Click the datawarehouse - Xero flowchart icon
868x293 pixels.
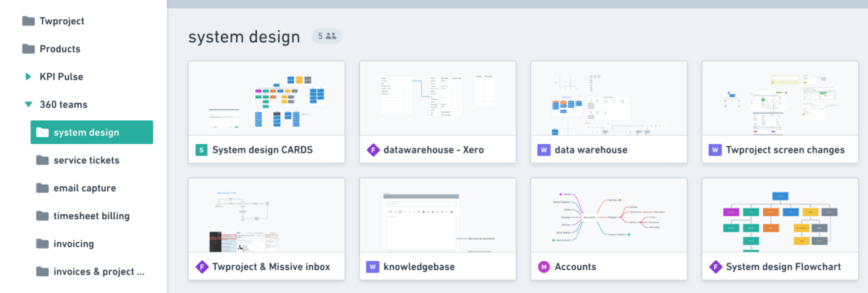[372, 150]
